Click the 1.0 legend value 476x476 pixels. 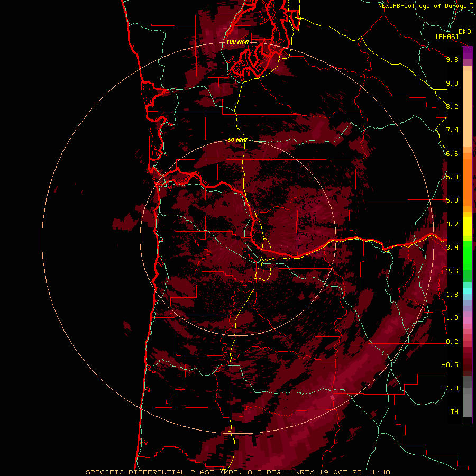coord(452,318)
